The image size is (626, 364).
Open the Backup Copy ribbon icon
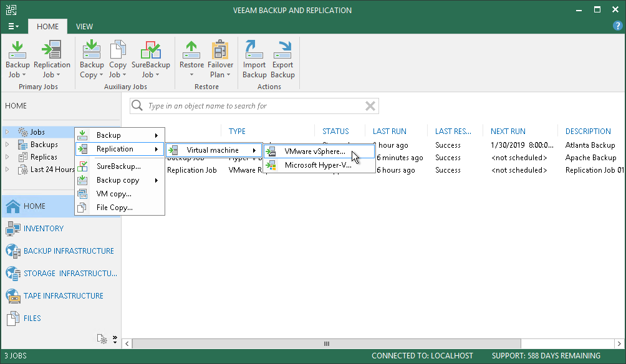coord(92,59)
